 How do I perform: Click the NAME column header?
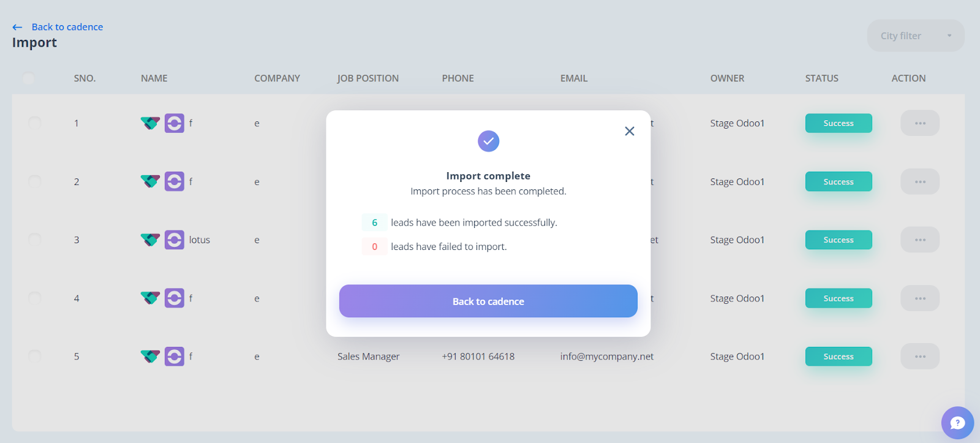click(154, 78)
